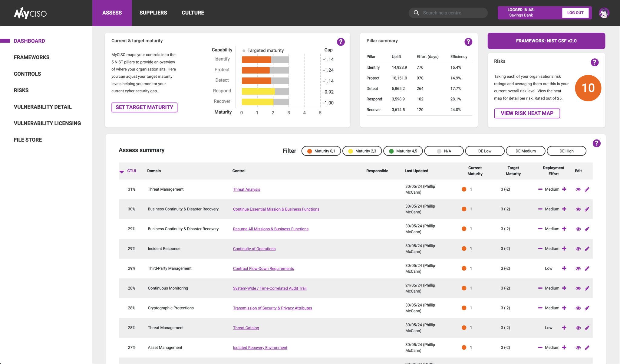Viewport: 620px width, 364px height.
Task: Open CONTROLS in the sidebar
Action: pyautogui.click(x=27, y=74)
